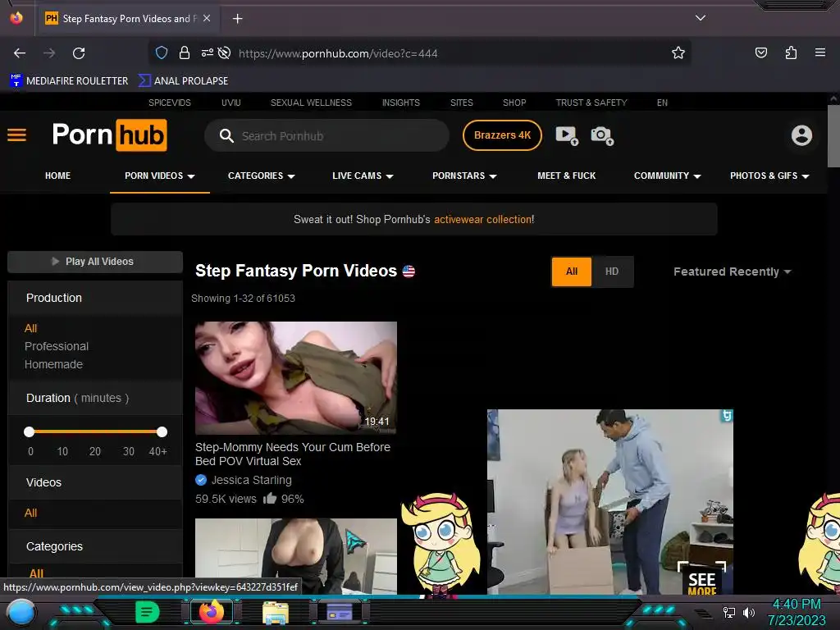Open the Jessica Starling channel link

(251, 480)
